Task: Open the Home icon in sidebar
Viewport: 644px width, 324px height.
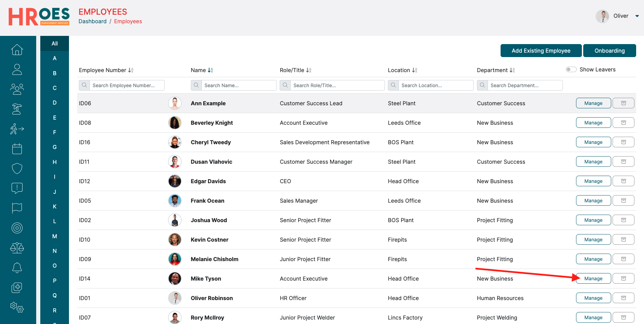Action: (x=17, y=50)
